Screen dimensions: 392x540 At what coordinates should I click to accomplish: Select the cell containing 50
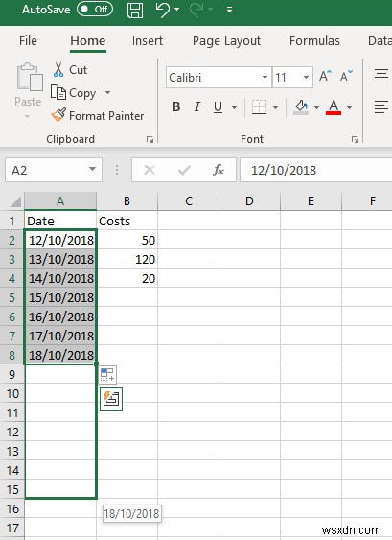pyautogui.click(x=127, y=240)
